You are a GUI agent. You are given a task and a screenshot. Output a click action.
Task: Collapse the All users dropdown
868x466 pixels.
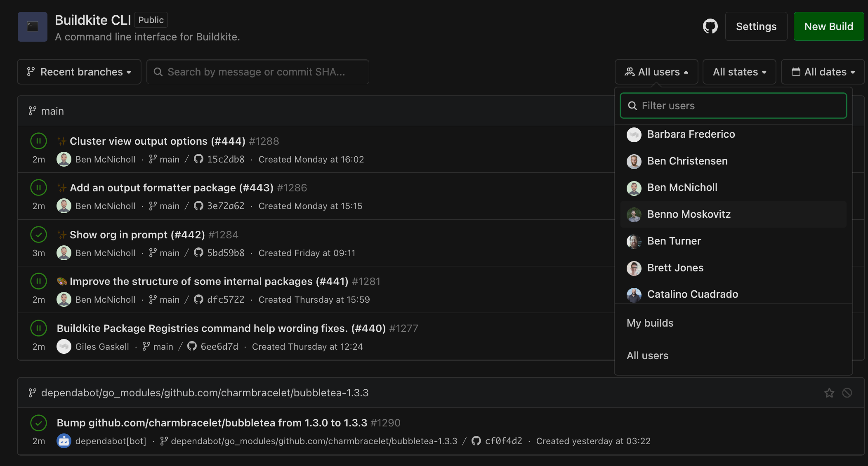coord(656,72)
